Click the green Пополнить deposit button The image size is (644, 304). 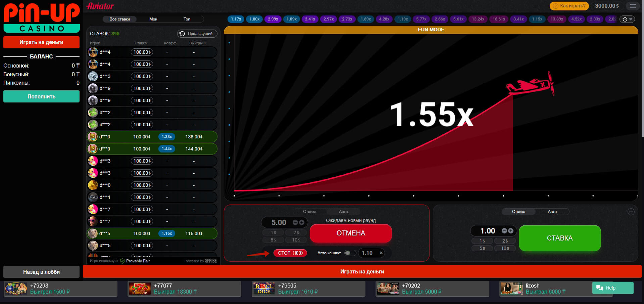click(41, 96)
